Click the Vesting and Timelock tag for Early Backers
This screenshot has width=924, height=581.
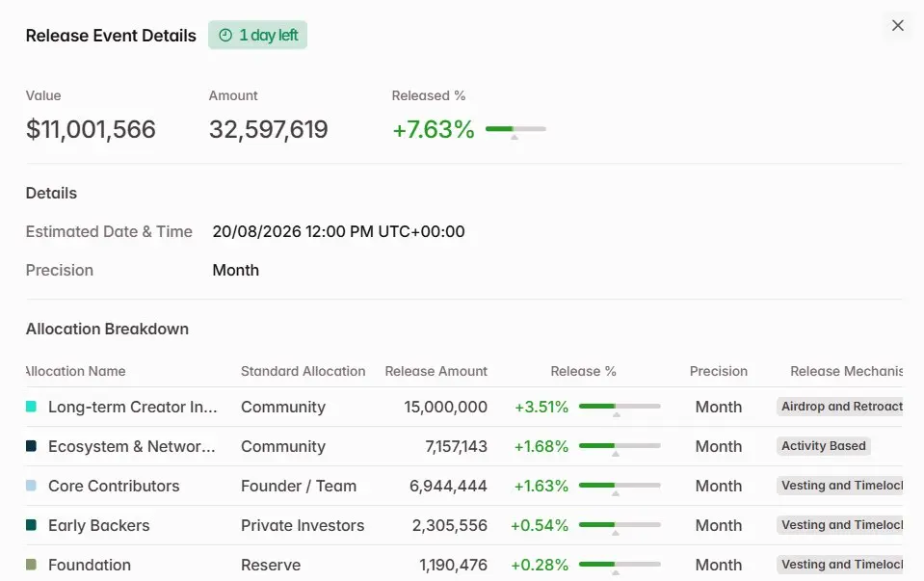pos(840,525)
